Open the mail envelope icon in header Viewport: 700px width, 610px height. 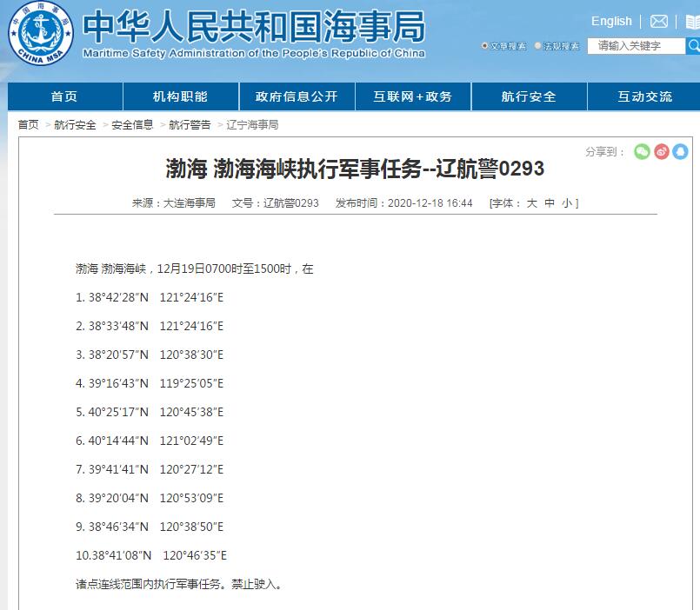point(659,22)
